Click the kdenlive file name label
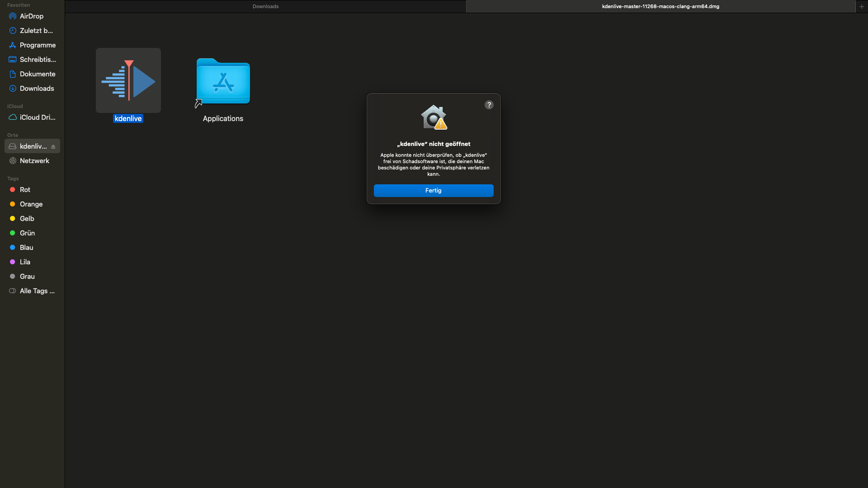The height and width of the screenshot is (488, 868). coord(128,118)
